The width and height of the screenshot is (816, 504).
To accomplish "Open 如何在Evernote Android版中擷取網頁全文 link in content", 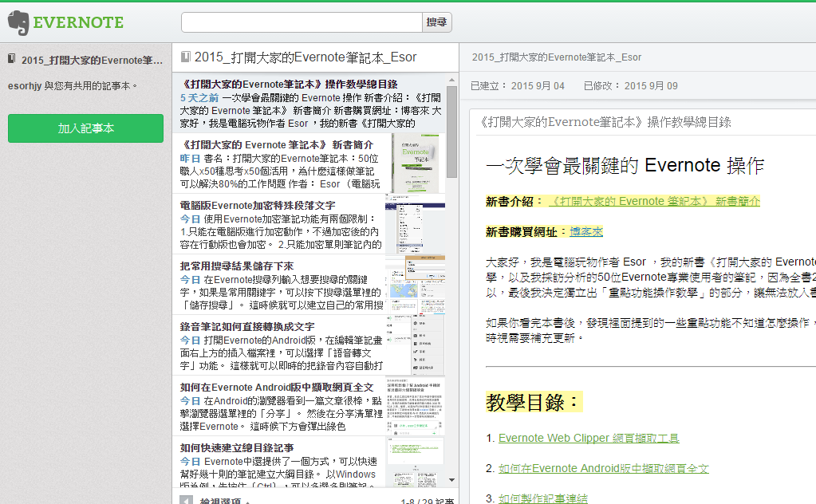I will (603, 469).
